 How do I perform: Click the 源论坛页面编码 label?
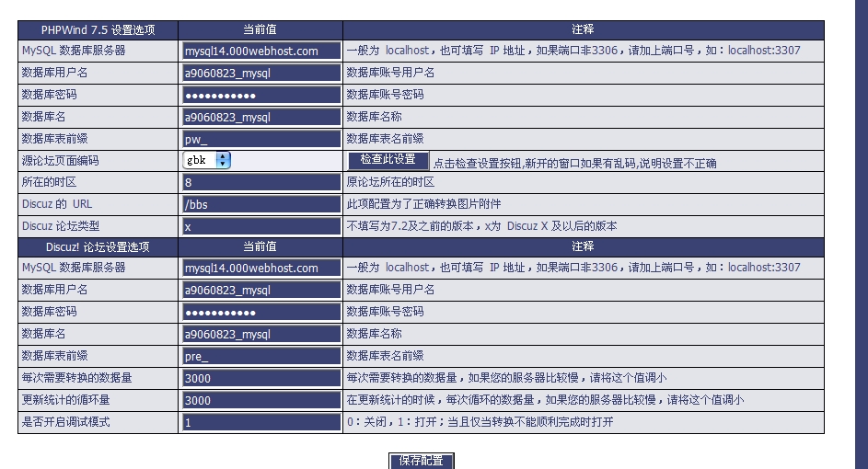click(x=61, y=160)
